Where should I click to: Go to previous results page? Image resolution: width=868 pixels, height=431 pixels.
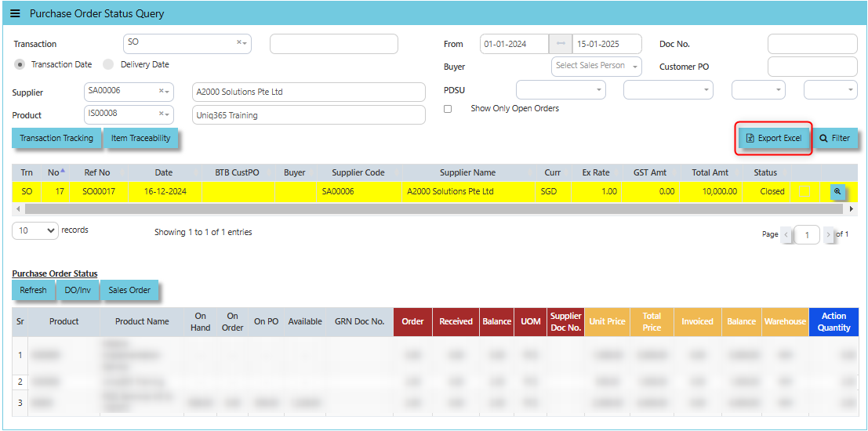(786, 234)
